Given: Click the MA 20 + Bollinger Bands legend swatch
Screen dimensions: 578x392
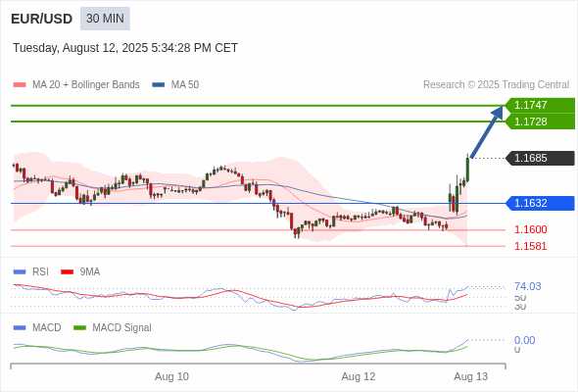Looking at the screenshot, I should (20, 85).
